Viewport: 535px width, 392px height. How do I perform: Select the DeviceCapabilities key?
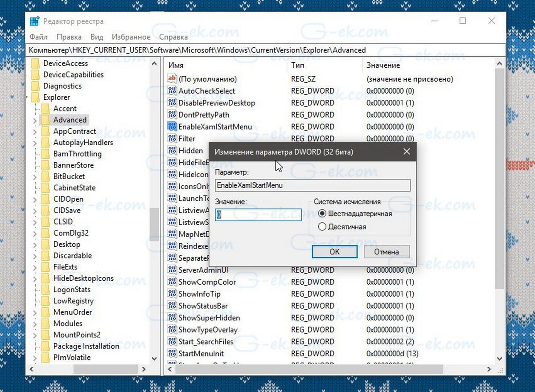73,75
